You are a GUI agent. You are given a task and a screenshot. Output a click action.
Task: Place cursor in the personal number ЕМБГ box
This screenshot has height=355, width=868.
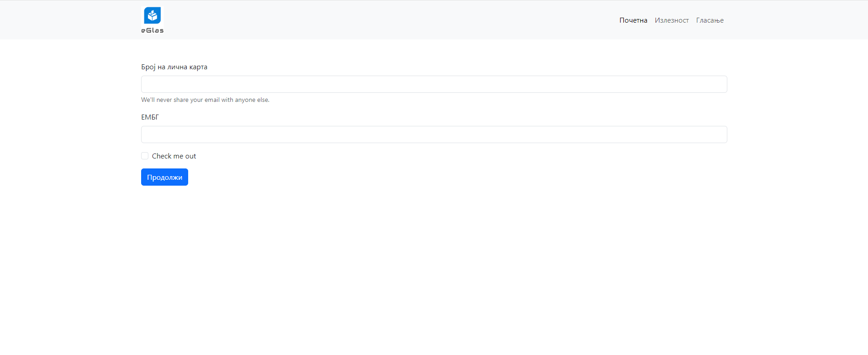point(434,134)
